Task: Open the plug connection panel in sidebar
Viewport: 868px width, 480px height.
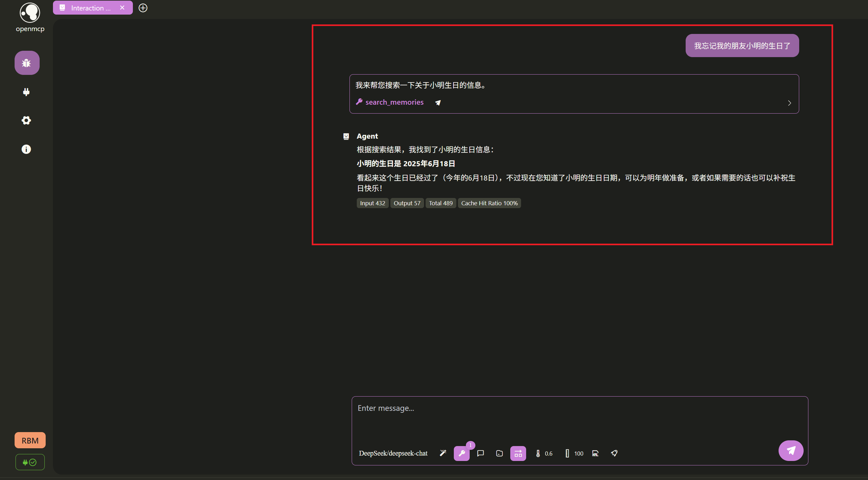Action: pos(26,92)
